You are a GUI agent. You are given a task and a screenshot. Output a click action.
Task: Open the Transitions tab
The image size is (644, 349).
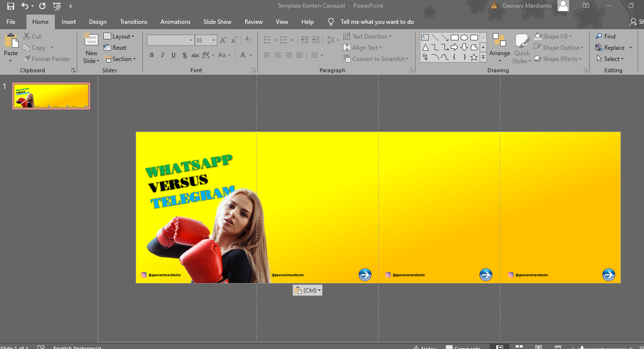[x=133, y=22]
